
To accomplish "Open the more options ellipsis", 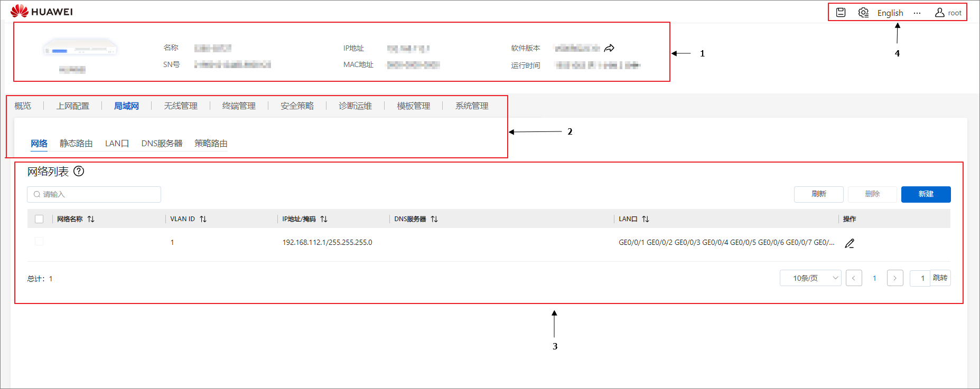I will click(x=917, y=13).
